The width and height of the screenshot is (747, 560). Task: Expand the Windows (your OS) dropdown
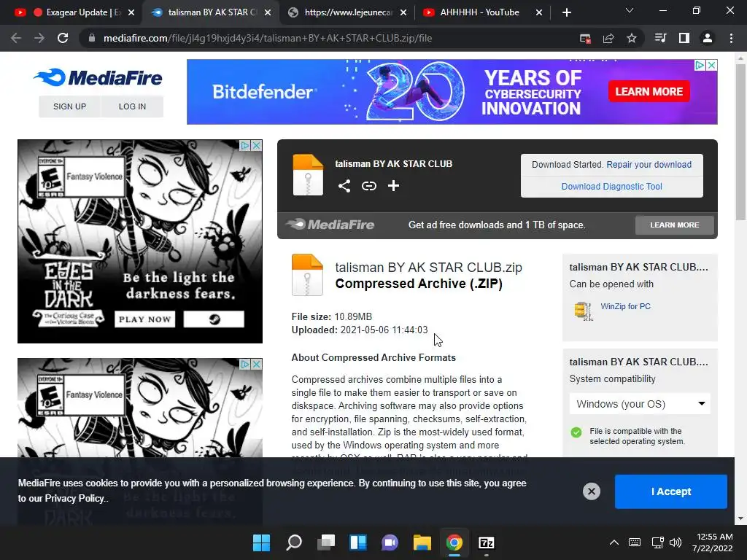coord(640,404)
